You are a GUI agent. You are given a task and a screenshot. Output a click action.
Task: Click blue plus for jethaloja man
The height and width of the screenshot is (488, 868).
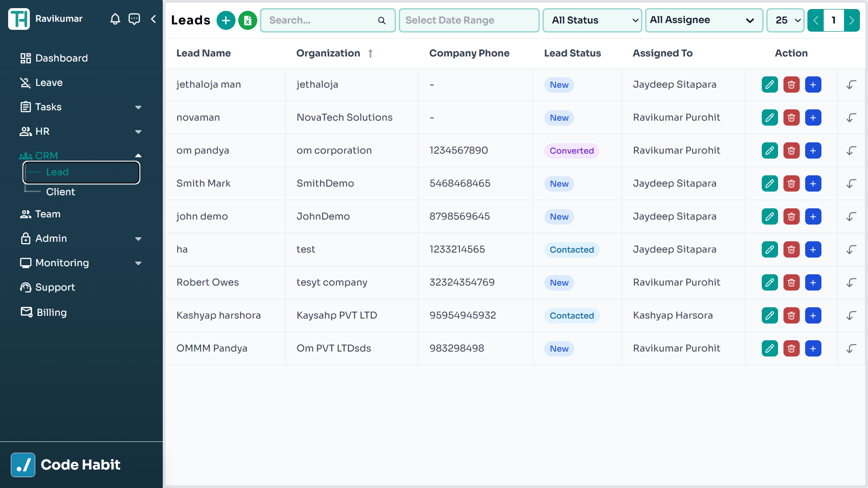click(813, 84)
